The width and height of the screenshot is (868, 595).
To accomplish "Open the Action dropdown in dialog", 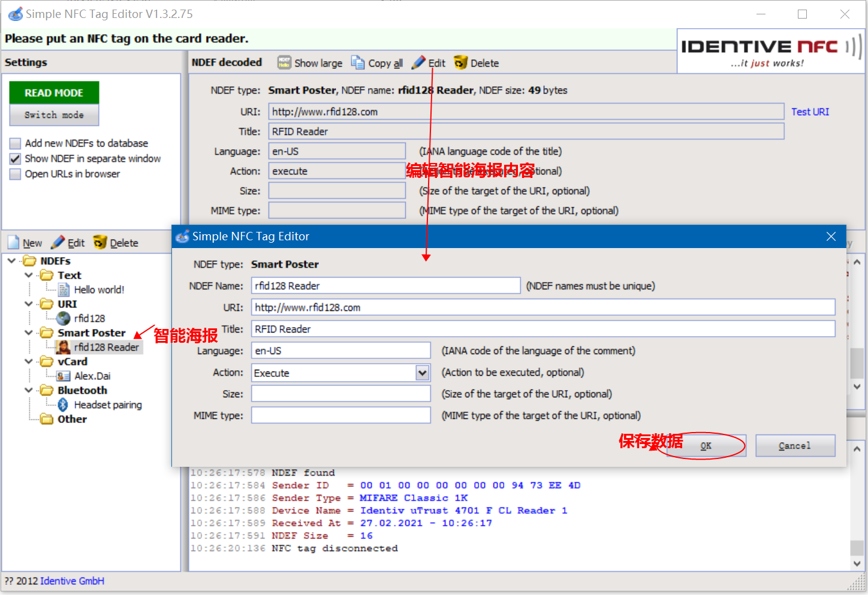I will [x=423, y=373].
